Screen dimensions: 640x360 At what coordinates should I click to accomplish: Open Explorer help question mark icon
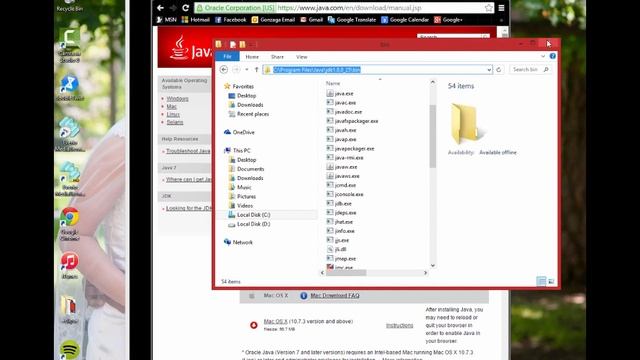pos(552,56)
